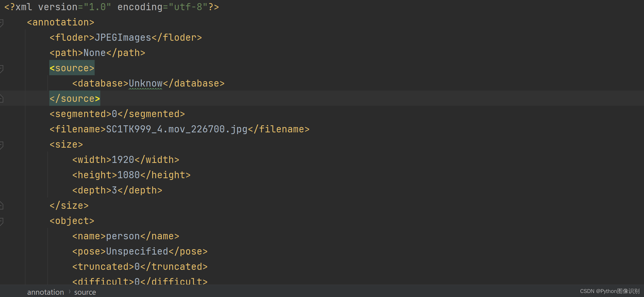Image resolution: width=644 pixels, height=297 pixels.
Task: Collapse the size element fold marker
Action: pos(1,145)
